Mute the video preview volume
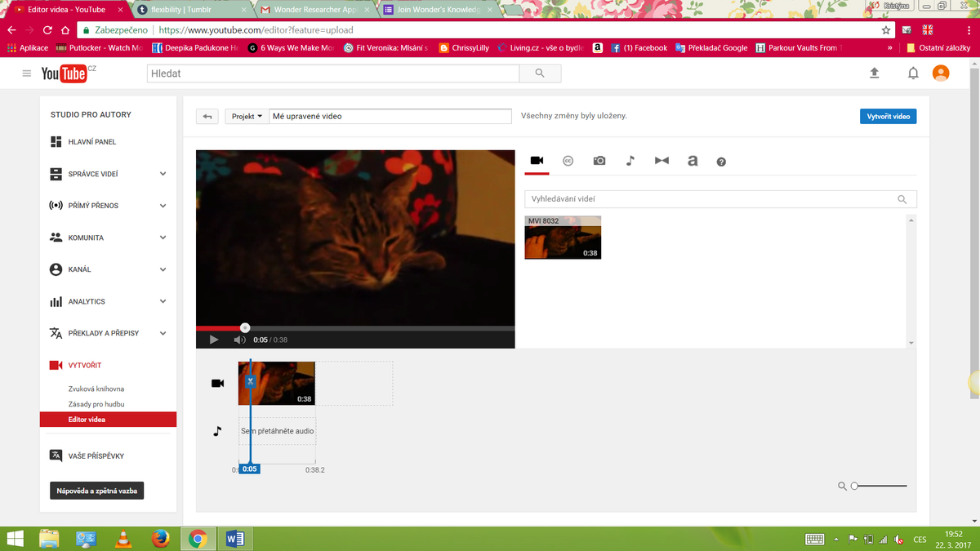Image resolution: width=980 pixels, height=551 pixels. (x=239, y=340)
